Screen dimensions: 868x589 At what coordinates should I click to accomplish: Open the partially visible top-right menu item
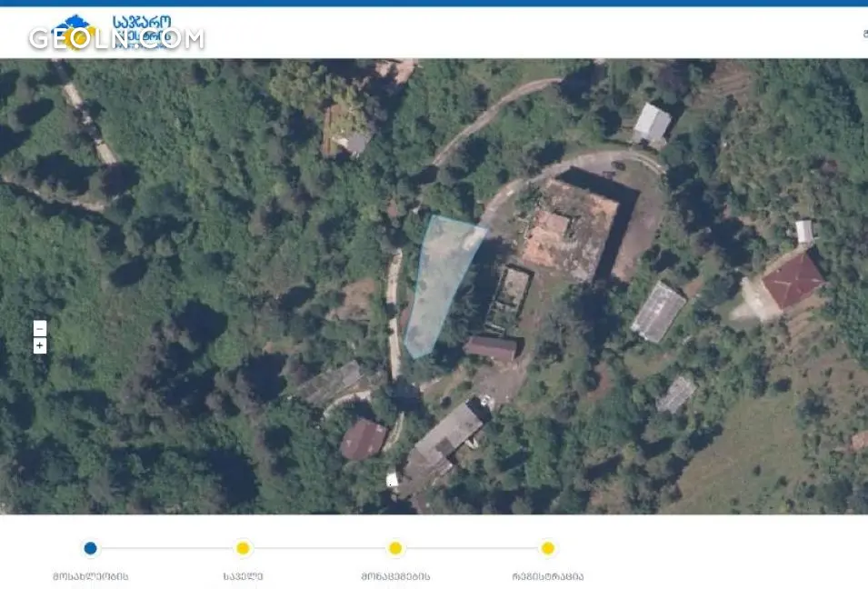coord(863,34)
